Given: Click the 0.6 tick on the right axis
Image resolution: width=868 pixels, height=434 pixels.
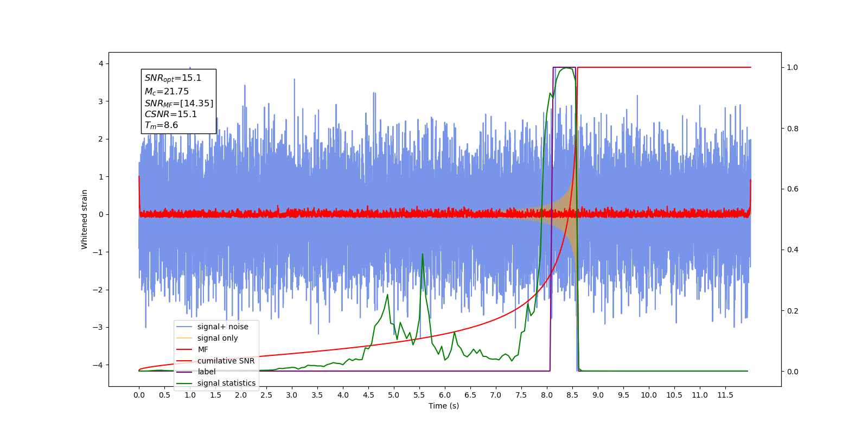Looking at the screenshot, I should [x=793, y=189].
